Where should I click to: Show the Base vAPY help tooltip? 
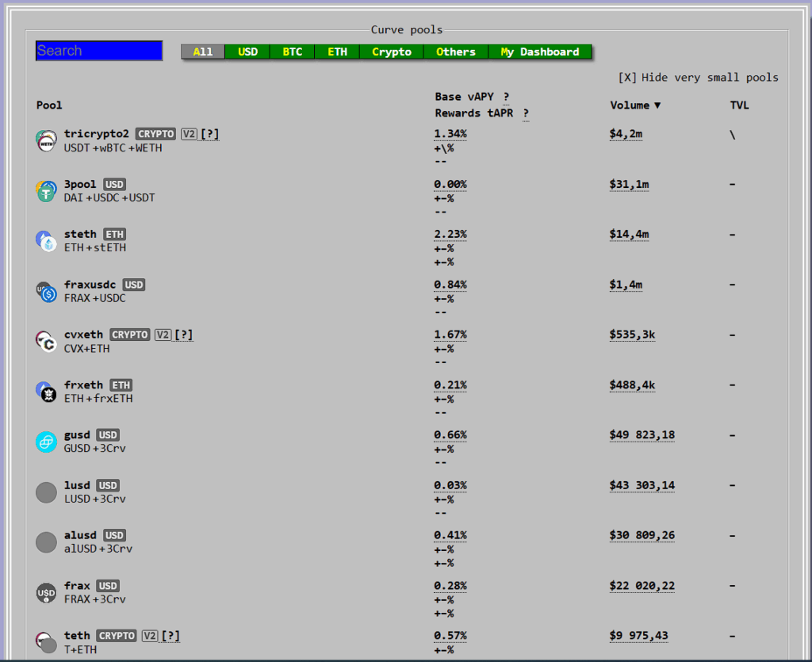point(506,97)
